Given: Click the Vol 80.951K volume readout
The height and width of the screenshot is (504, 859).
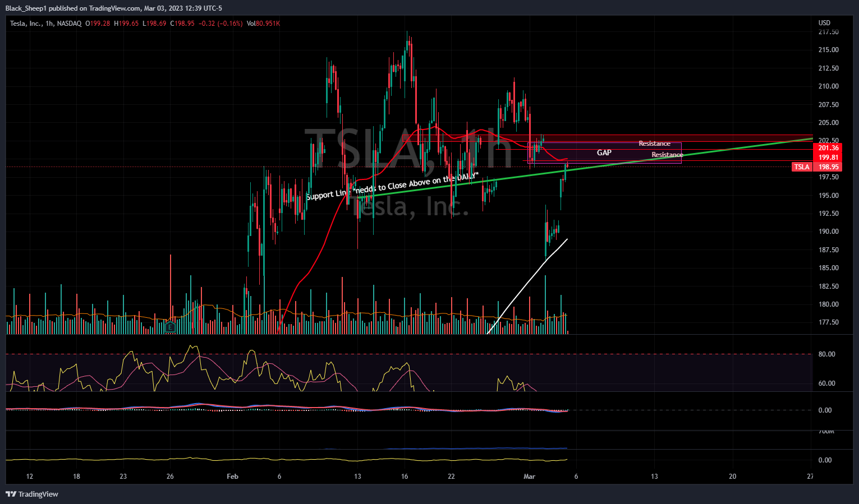Looking at the screenshot, I should pyautogui.click(x=263, y=24).
